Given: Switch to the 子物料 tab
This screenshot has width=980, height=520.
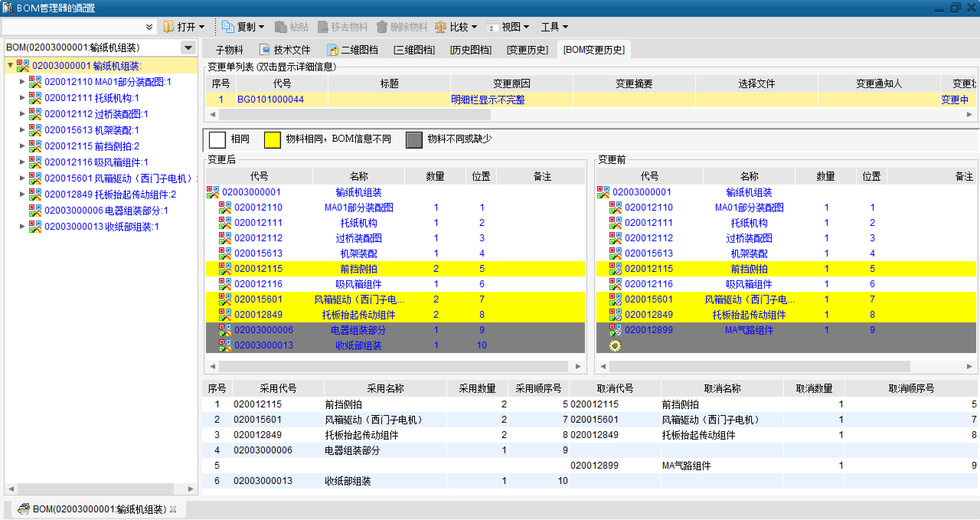Looking at the screenshot, I should [229, 50].
